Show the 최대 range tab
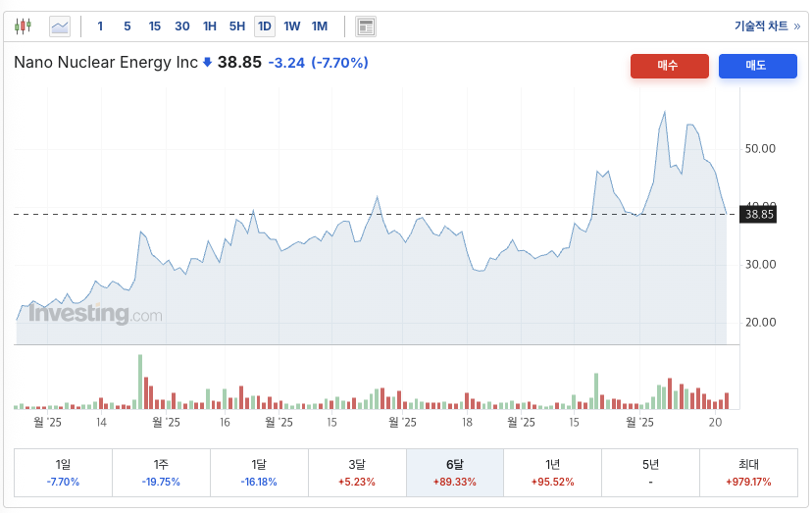This screenshot has width=812, height=513. (747, 473)
